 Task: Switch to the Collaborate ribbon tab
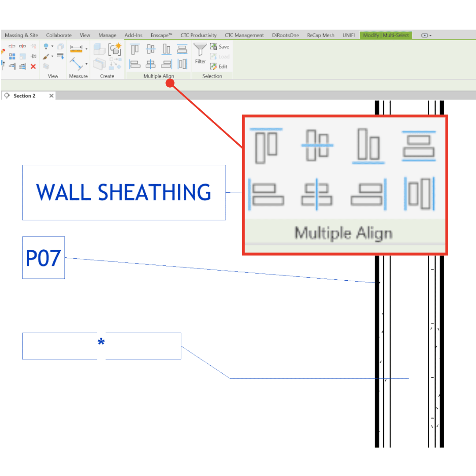(x=59, y=35)
